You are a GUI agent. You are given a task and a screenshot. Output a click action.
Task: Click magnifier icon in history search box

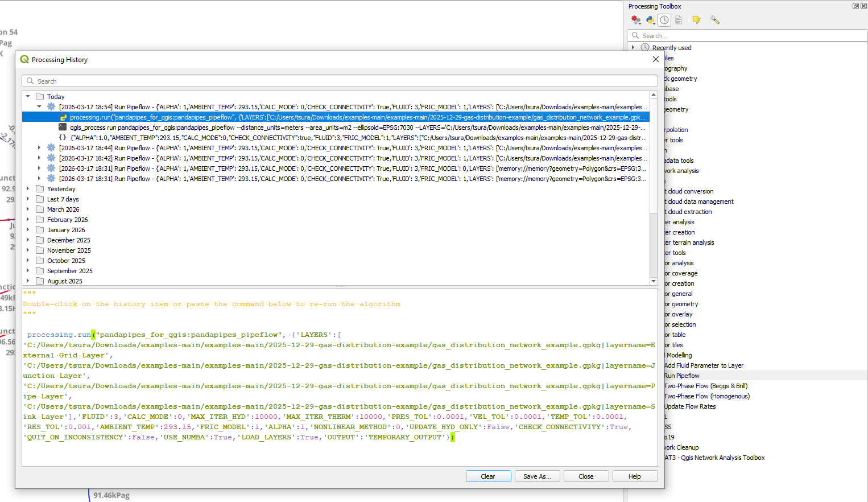point(30,81)
